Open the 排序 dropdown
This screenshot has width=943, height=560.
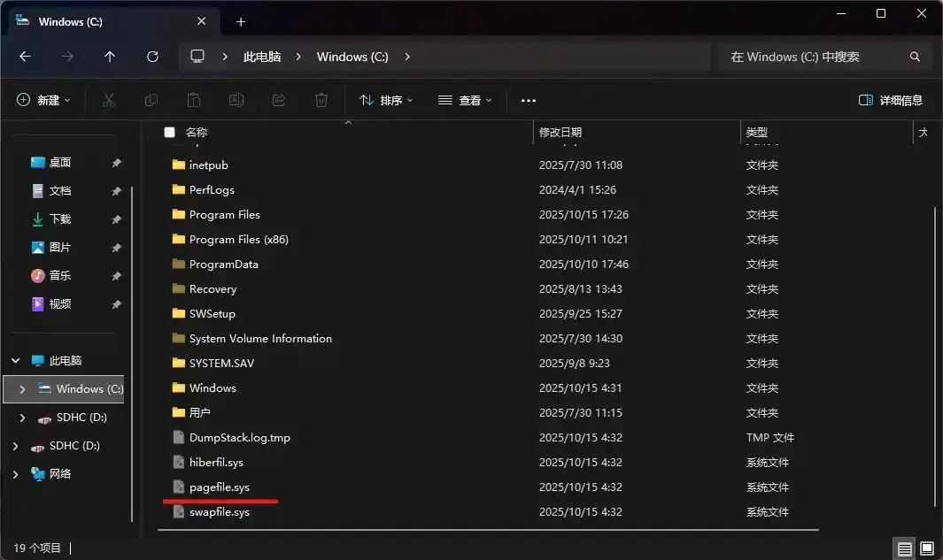pyautogui.click(x=386, y=100)
